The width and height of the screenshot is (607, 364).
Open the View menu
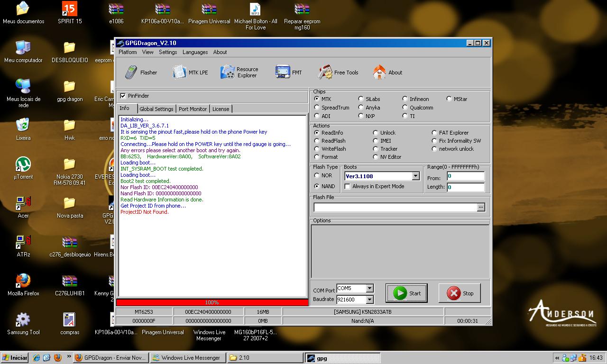(148, 52)
